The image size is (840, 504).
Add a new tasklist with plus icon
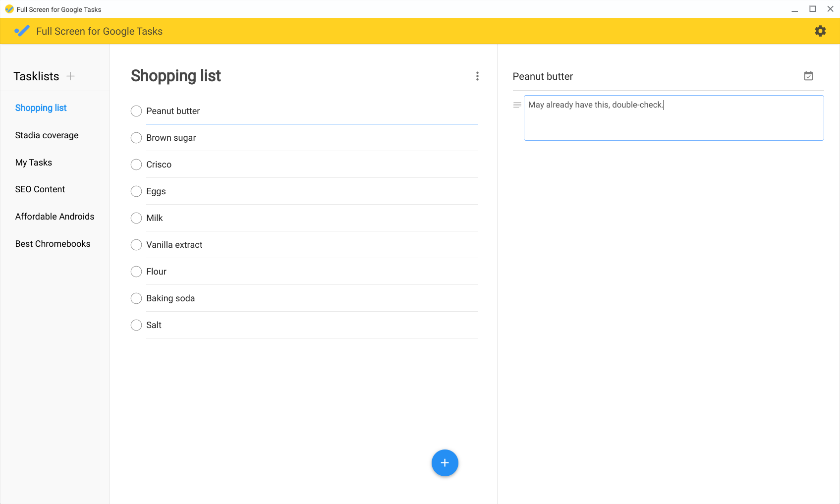(x=71, y=76)
